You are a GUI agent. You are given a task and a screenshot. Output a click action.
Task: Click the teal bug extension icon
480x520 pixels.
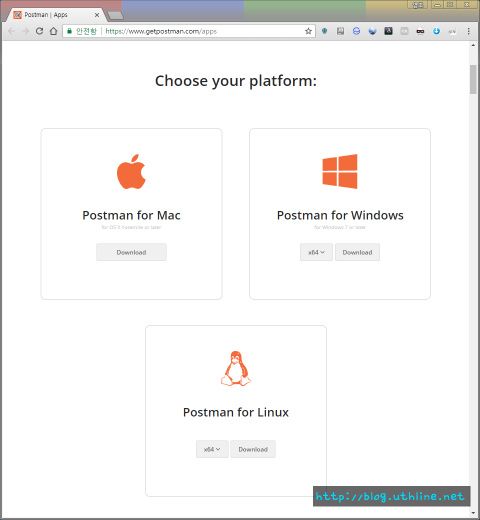point(324,31)
